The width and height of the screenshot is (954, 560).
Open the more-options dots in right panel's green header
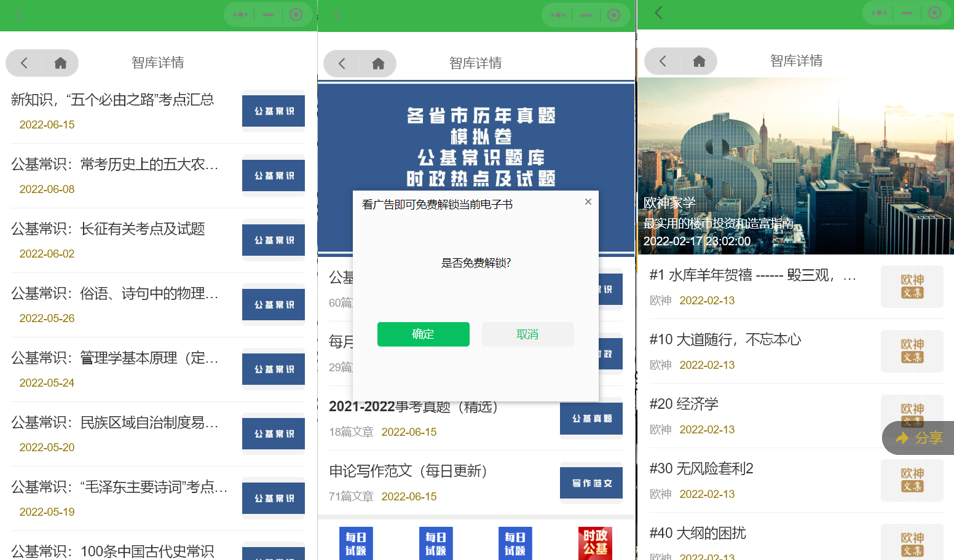879,12
